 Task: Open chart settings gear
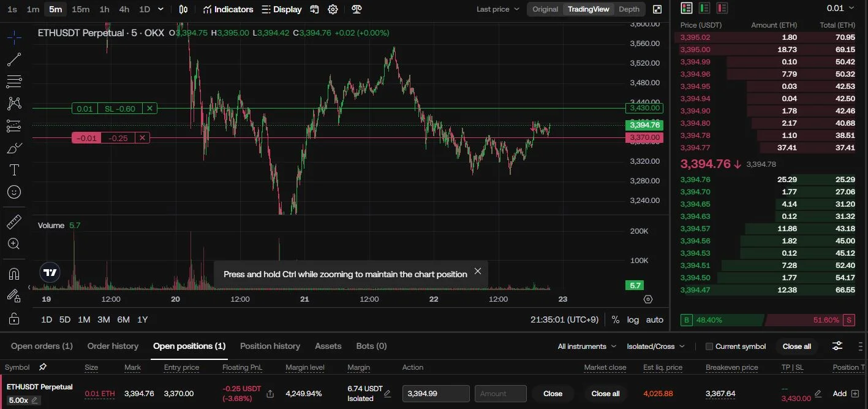click(333, 9)
